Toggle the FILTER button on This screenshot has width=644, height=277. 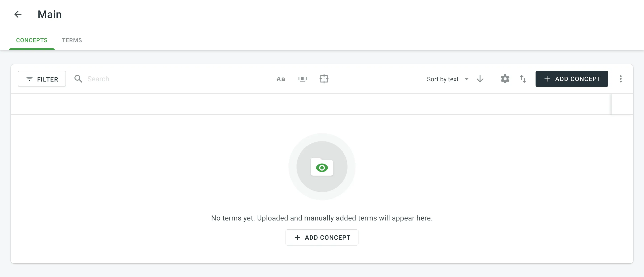coord(42,79)
